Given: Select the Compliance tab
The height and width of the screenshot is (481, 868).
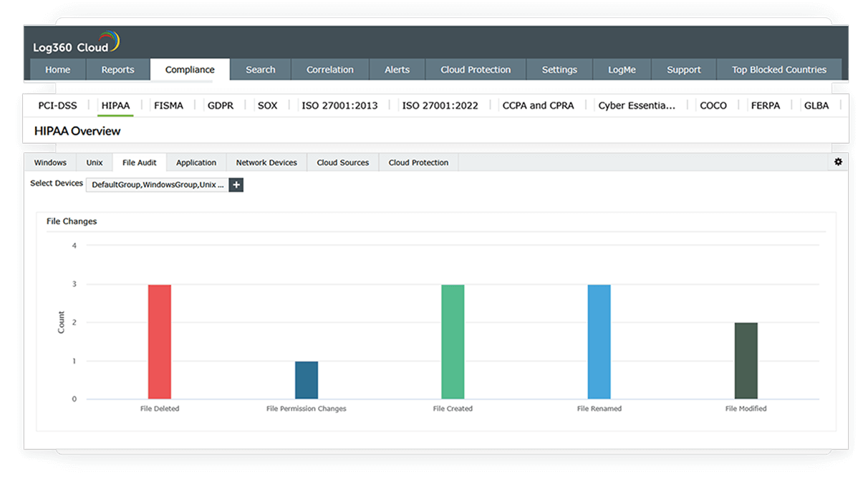Looking at the screenshot, I should 190,69.
